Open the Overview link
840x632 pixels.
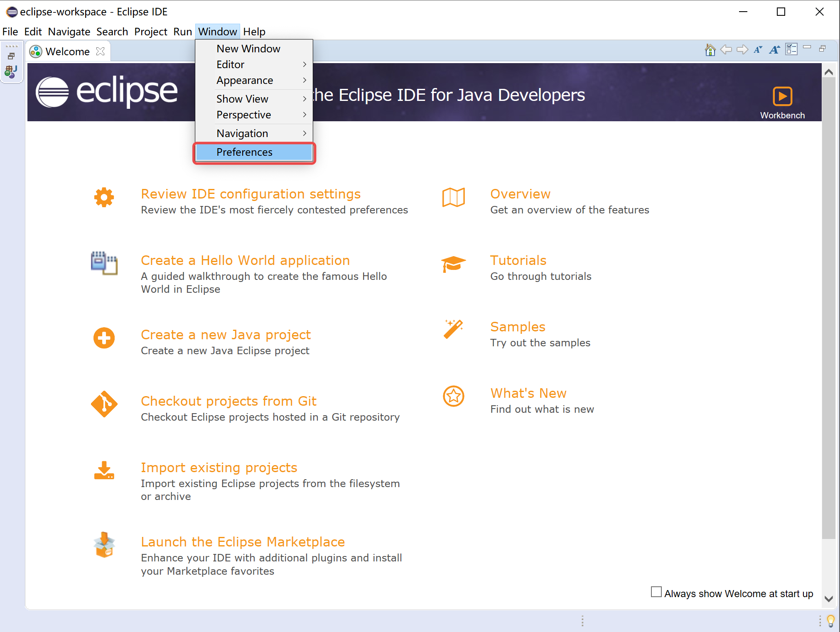pos(520,194)
